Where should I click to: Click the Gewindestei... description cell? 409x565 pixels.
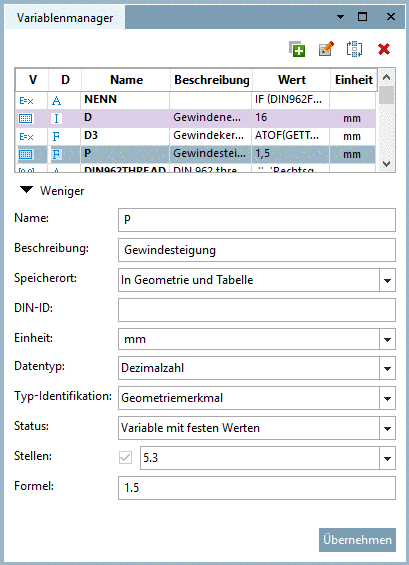click(x=210, y=154)
